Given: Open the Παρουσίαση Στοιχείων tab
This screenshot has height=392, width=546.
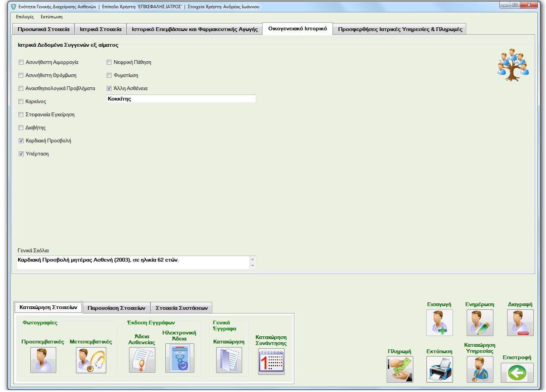Looking at the screenshot, I should click(116, 308).
